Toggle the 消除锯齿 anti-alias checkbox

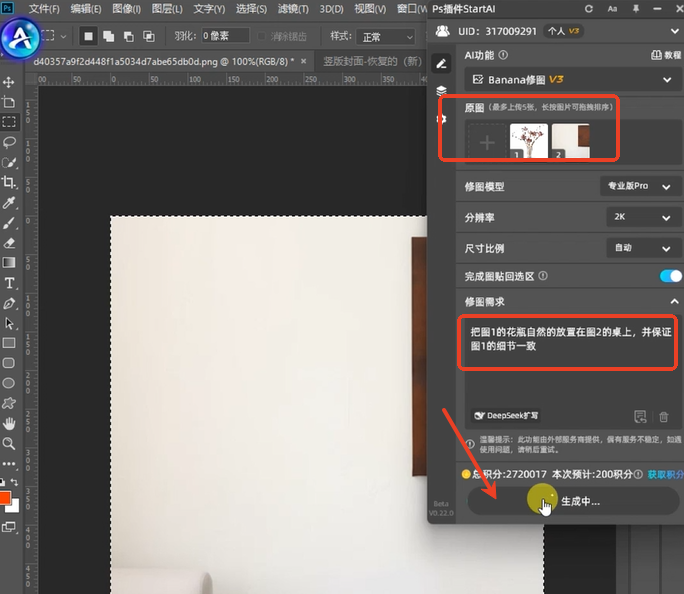pyautogui.click(x=262, y=36)
